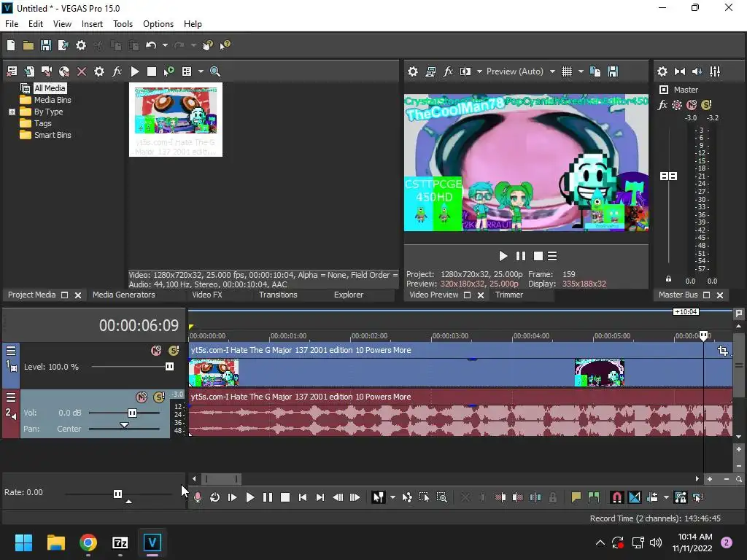Screen dimensions: 747x560
Task: Click audio track Vol slider handle
Action: tap(133, 413)
